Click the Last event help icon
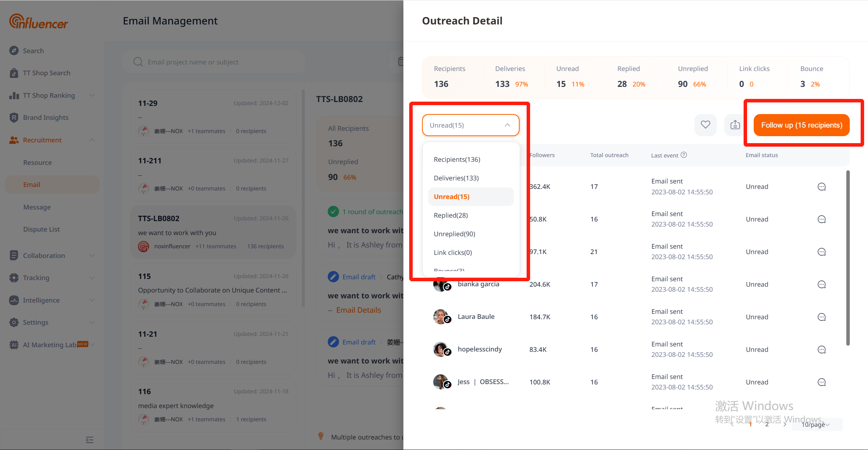Viewport: 868px width, 450px height. 684,155
